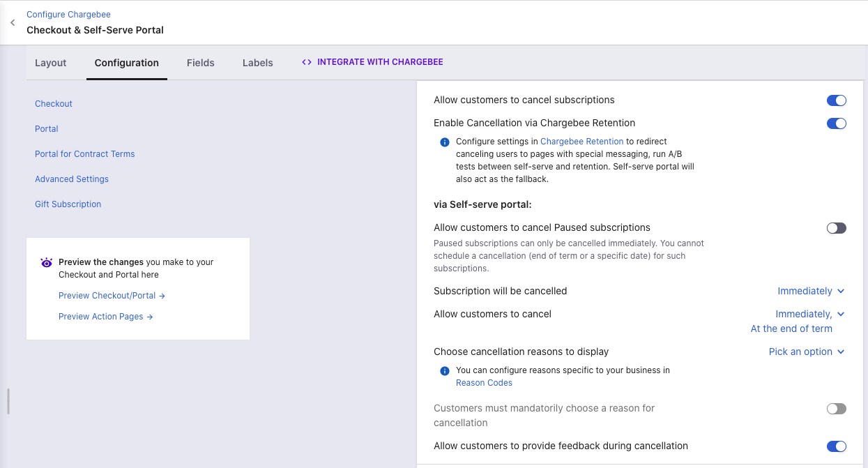Click the Configure Chargebee breadcrumb
This screenshot has width=868, height=468.
tap(68, 15)
